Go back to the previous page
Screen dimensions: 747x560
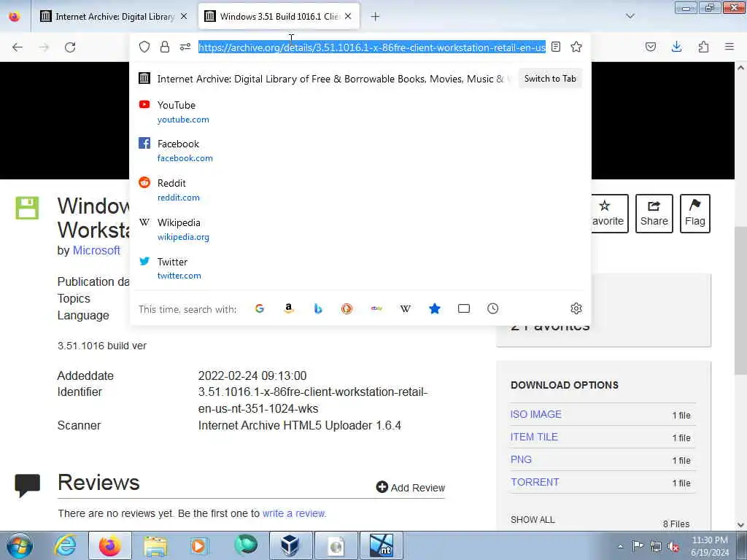pos(18,47)
